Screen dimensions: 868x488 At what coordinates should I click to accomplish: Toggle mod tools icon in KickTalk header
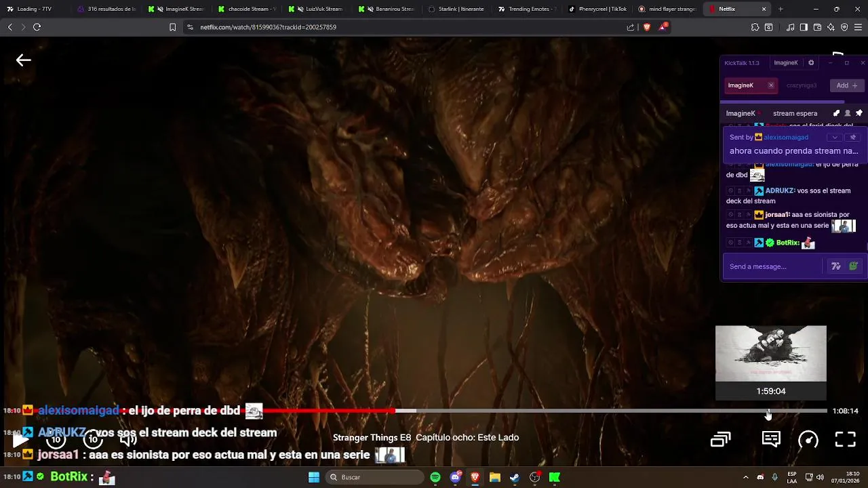click(x=836, y=113)
